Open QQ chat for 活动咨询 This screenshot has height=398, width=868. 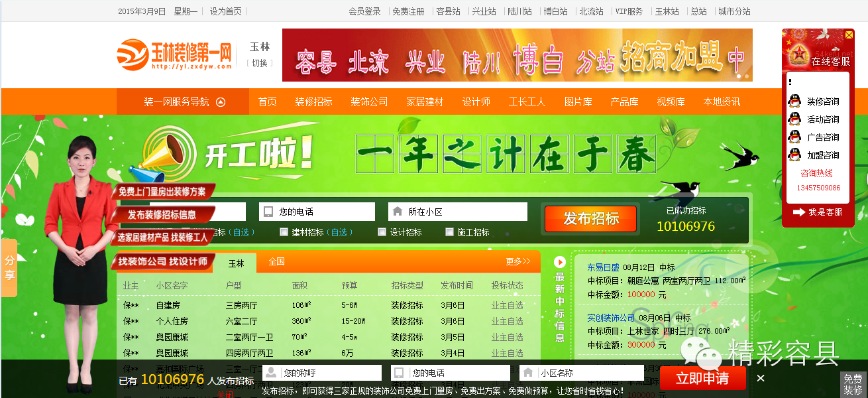click(814, 119)
